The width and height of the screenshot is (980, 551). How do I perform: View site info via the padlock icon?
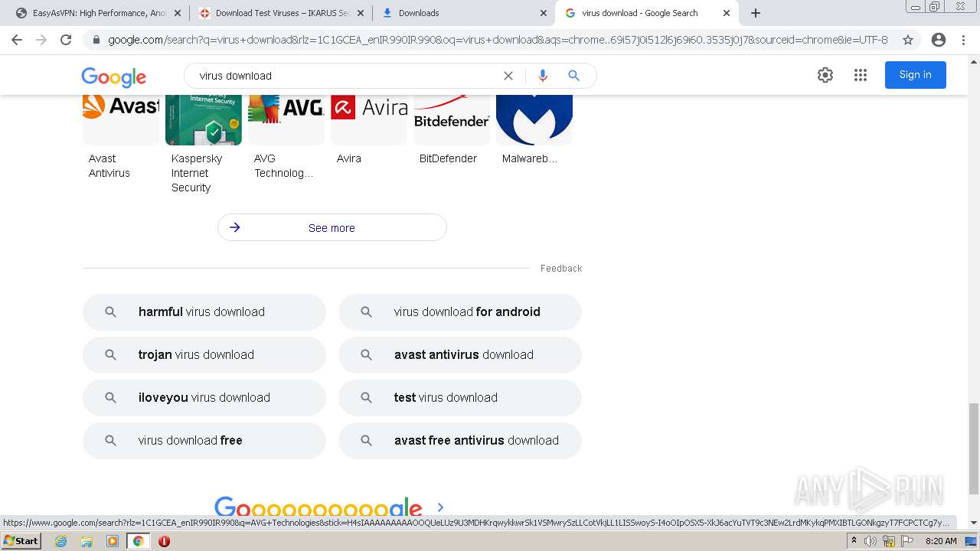coord(96,40)
